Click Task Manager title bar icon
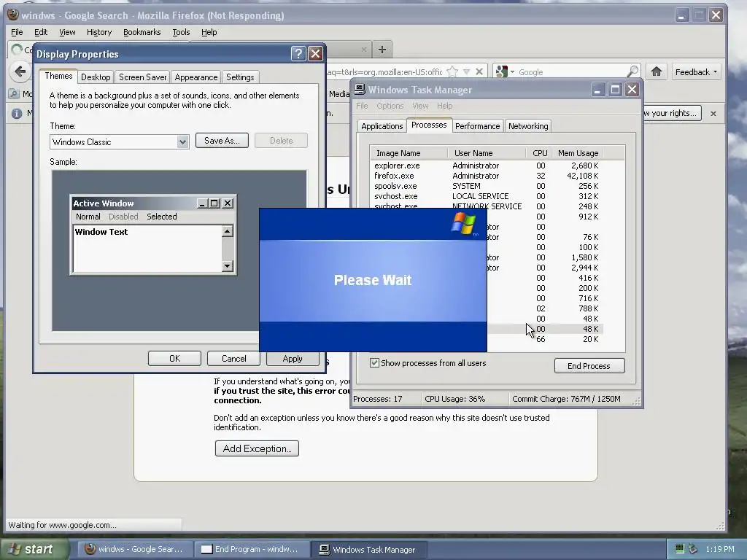This screenshot has width=747, height=560. 360,90
